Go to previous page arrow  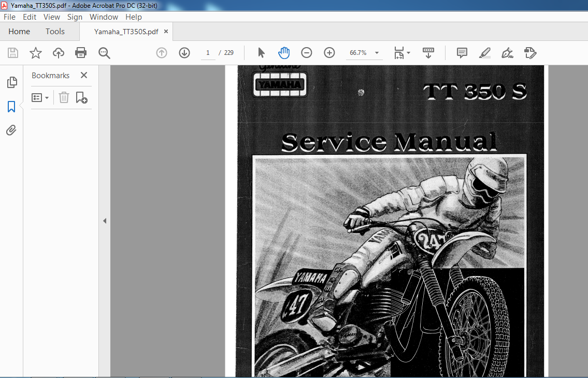162,53
